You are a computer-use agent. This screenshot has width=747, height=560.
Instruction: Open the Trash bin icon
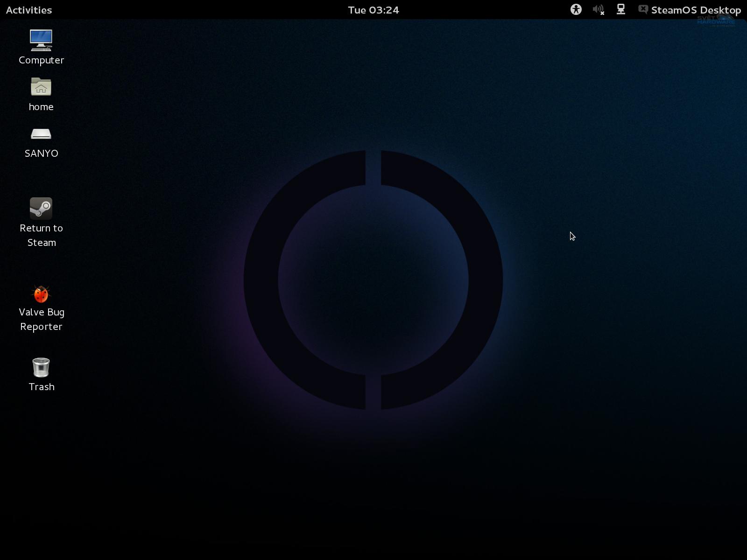pyautogui.click(x=41, y=367)
